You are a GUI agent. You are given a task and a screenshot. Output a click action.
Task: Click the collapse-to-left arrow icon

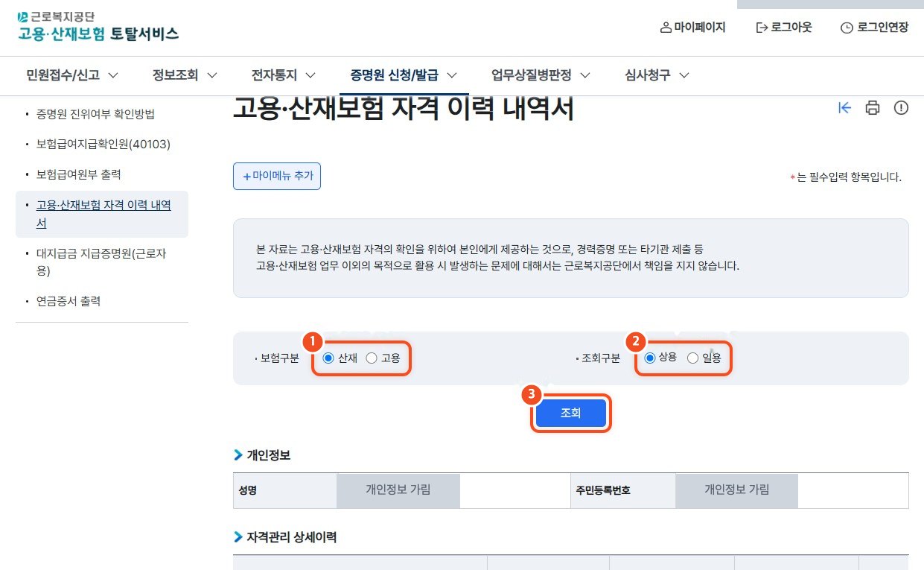coord(844,108)
